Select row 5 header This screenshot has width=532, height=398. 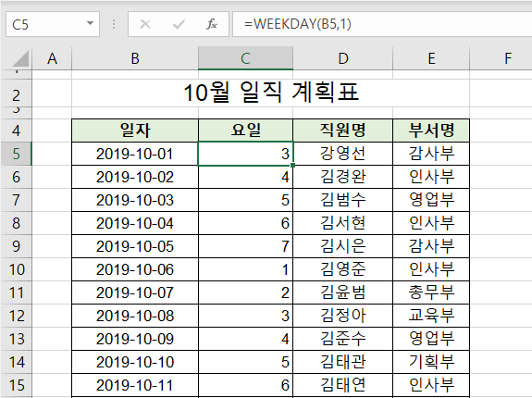coord(16,154)
